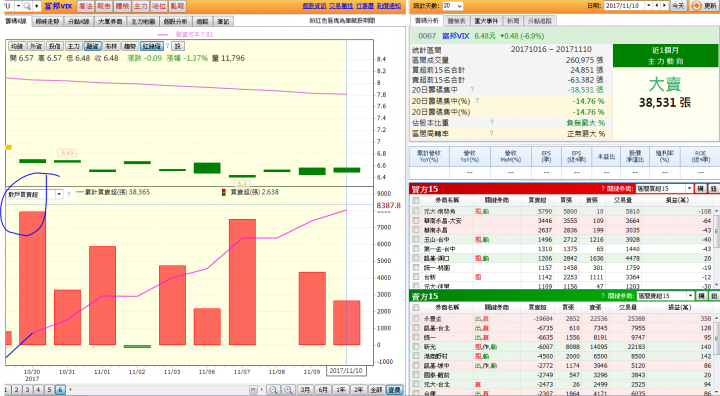Check the box for 新光 seller row

click(416, 347)
